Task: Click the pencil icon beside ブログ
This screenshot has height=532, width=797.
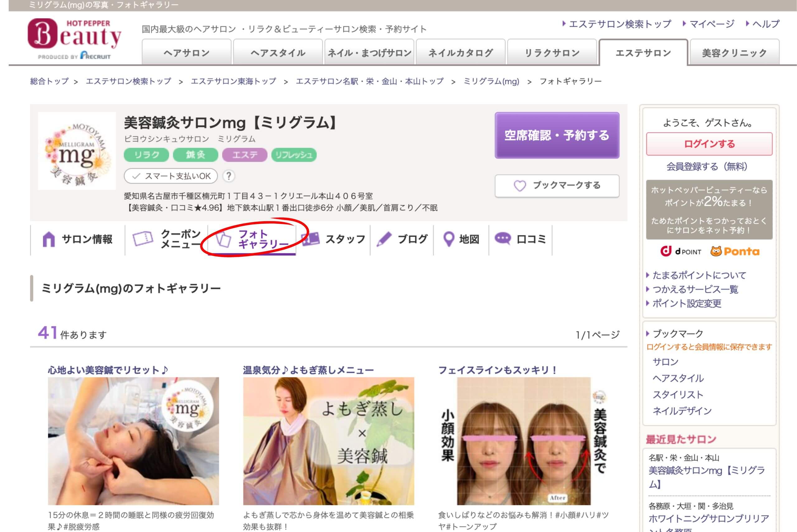Action: tap(384, 239)
